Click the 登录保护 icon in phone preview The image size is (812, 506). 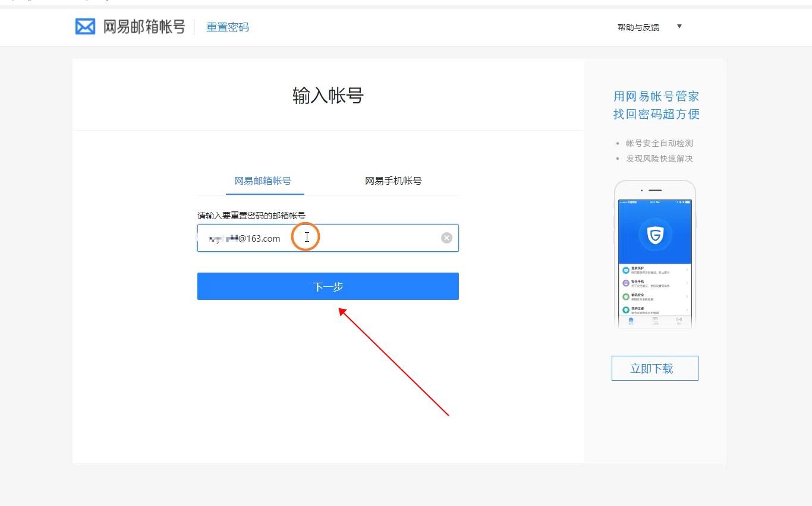pos(626,270)
